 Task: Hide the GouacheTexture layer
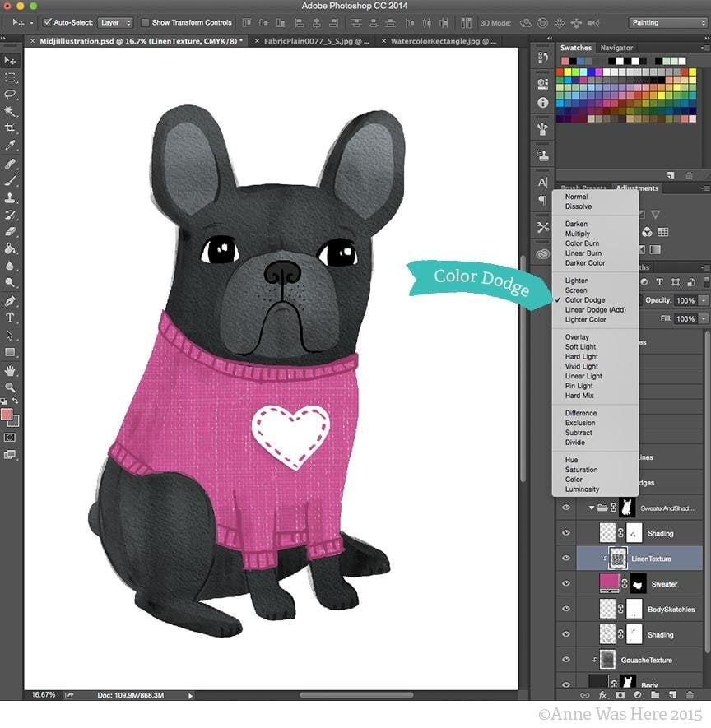click(565, 660)
